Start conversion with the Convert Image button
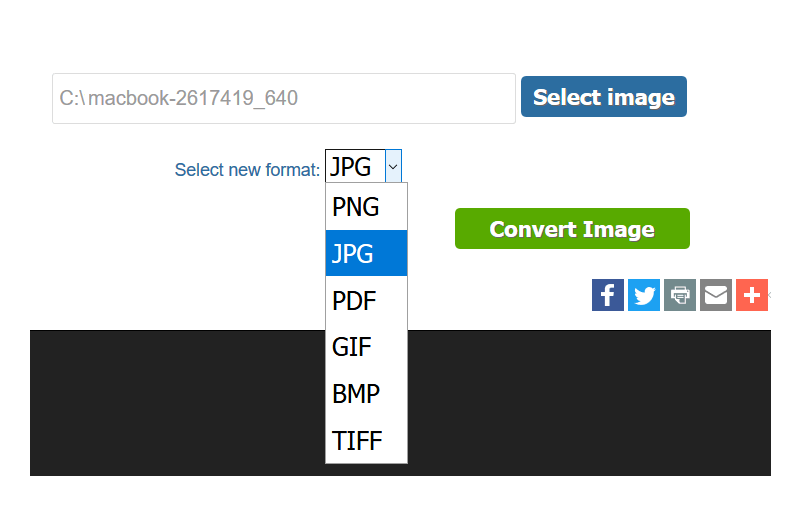The image size is (798, 513). coord(572,229)
